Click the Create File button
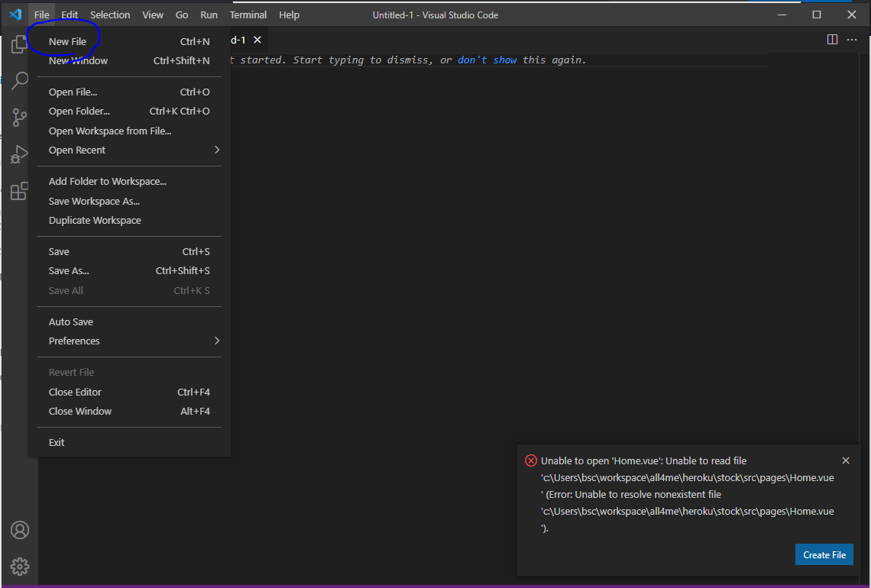The image size is (871, 588). click(824, 554)
